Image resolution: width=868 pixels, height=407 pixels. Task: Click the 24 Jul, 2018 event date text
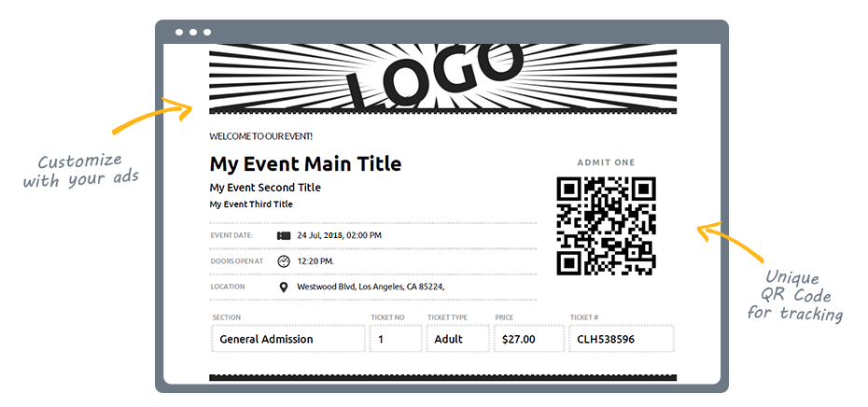tap(340, 235)
